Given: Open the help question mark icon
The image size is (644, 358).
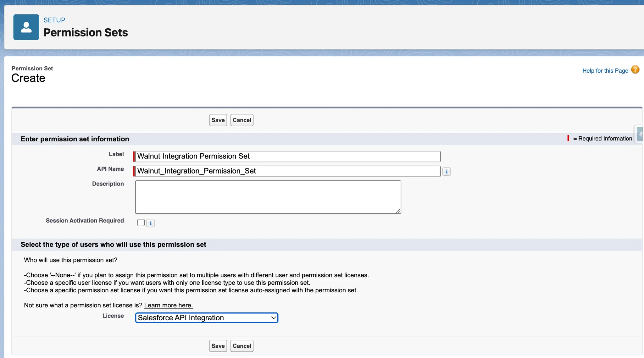Looking at the screenshot, I should (x=635, y=69).
